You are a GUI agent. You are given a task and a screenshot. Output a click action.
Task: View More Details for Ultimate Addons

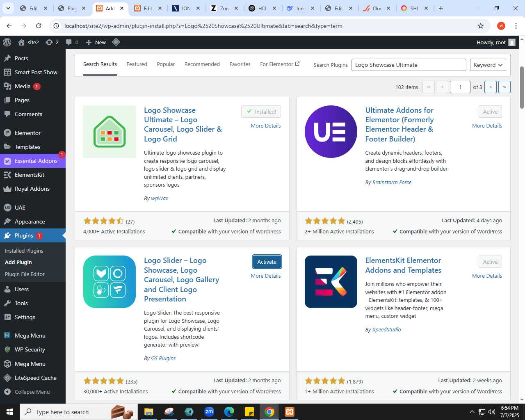pyautogui.click(x=487, y=126)
